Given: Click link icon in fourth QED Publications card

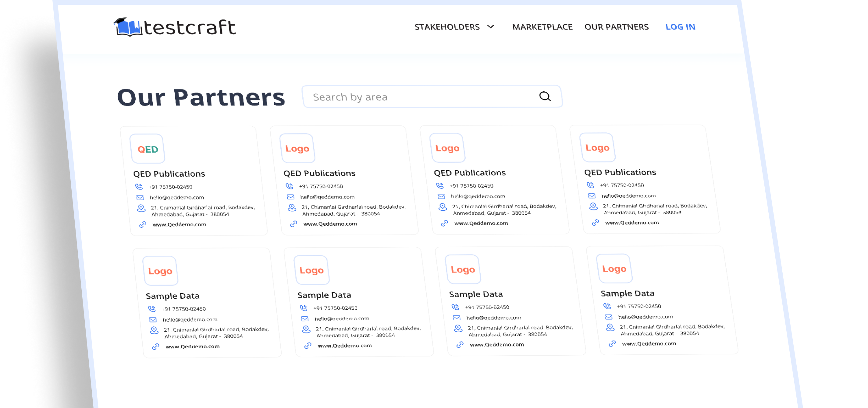Looking at the screenshot, I should tap(596, 223).
